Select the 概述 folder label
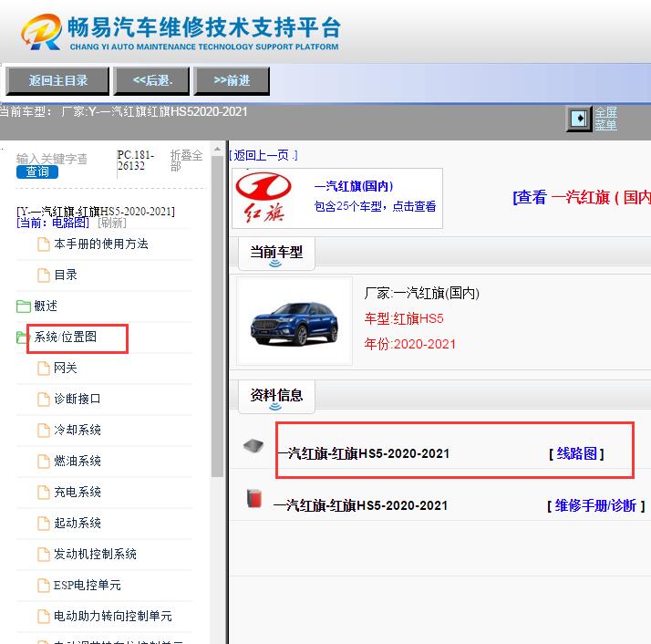The height and width of the screenshot is (644, 651). (46, 306)
